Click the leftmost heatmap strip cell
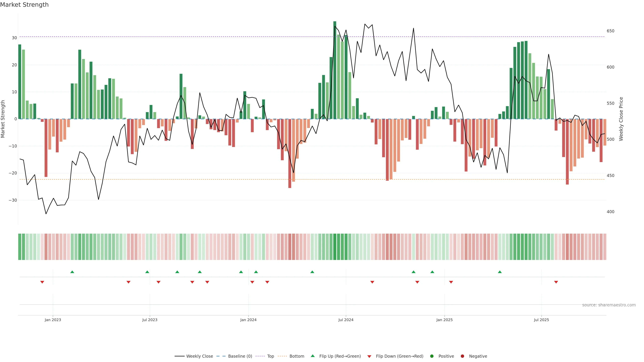 (x=19, y=247)
